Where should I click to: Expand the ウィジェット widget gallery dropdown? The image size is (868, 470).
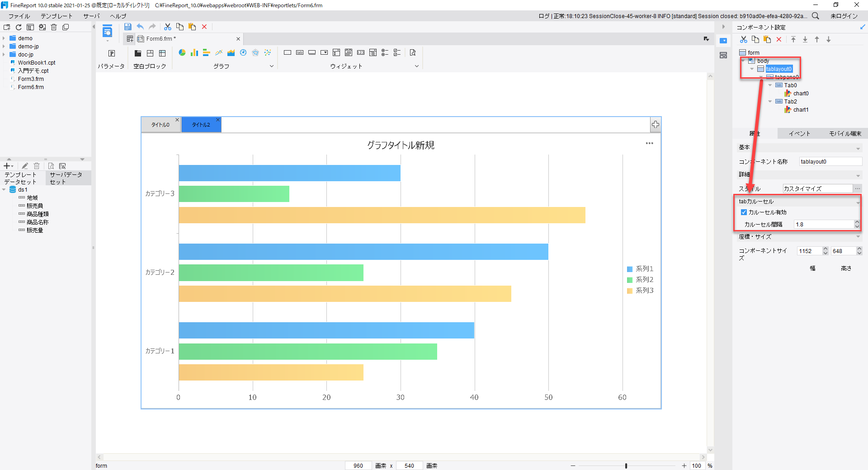point(417,66)
